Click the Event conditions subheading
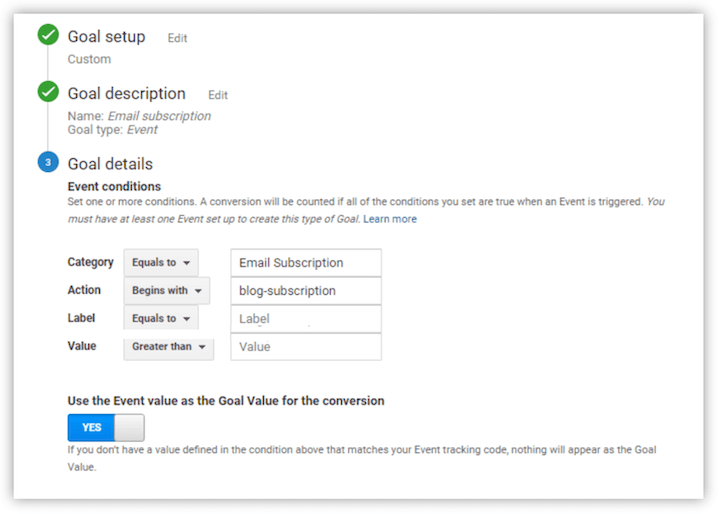Viewport: 720px width, 514px height. coord(114,186)
